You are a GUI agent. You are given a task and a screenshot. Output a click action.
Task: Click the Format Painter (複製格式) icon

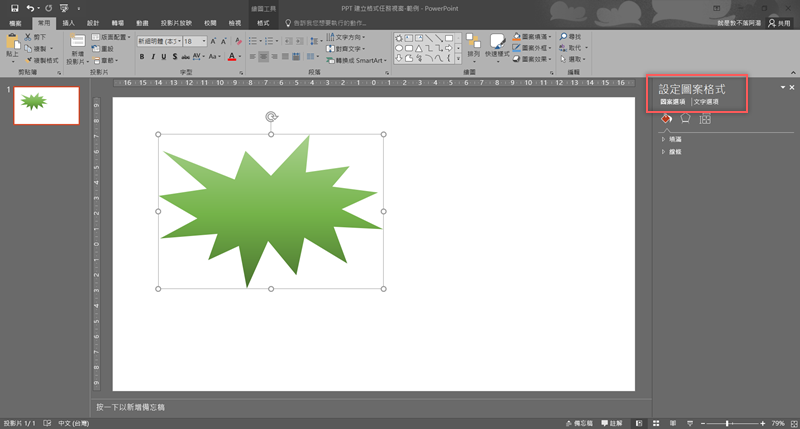click(28, 59)
